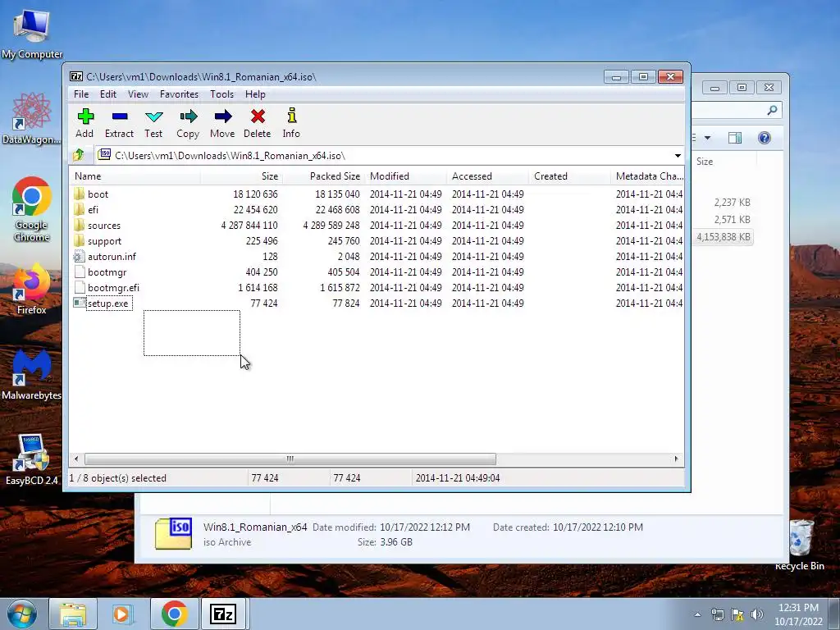Toggle the Explorer preview pane icon
This screenshot has height=630, width=840.
point(735,138)
